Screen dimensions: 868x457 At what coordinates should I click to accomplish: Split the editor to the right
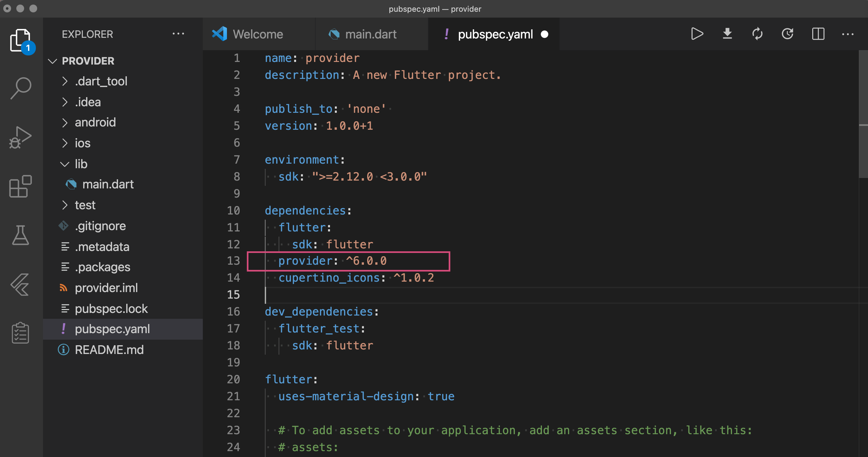coord(818,34)
